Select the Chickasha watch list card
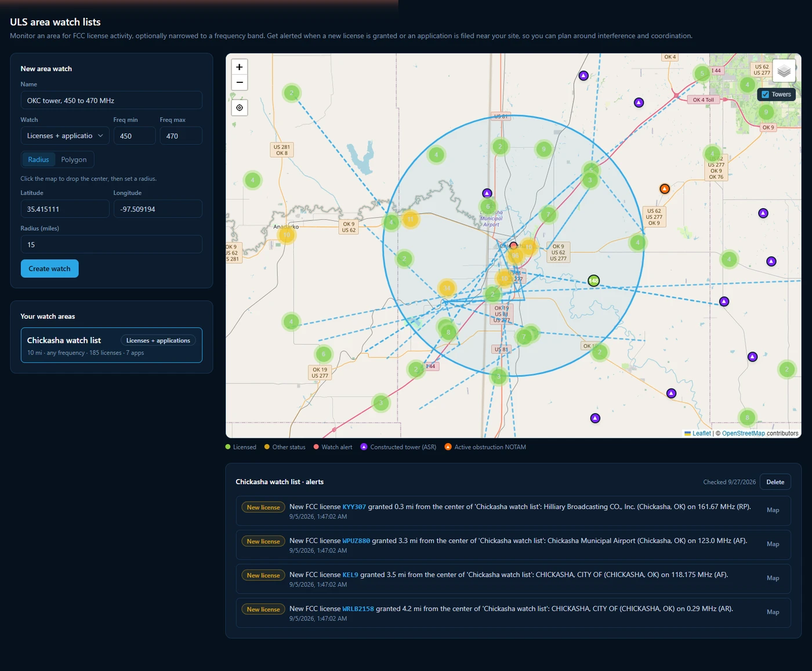This screenshot has width=812, height=671. tap(111, 345)
